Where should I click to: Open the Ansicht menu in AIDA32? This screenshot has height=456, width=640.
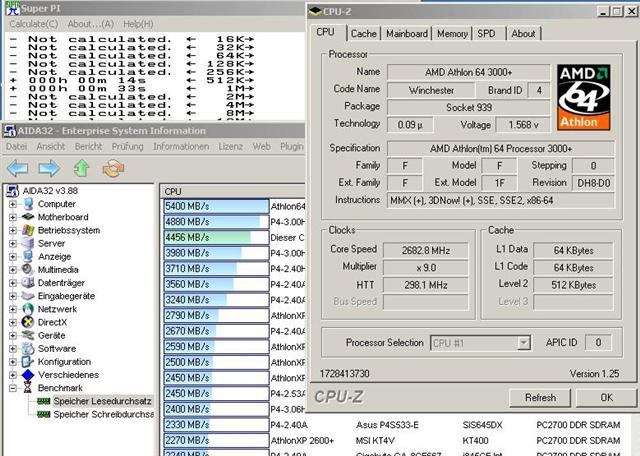click(x=51, y=146)
